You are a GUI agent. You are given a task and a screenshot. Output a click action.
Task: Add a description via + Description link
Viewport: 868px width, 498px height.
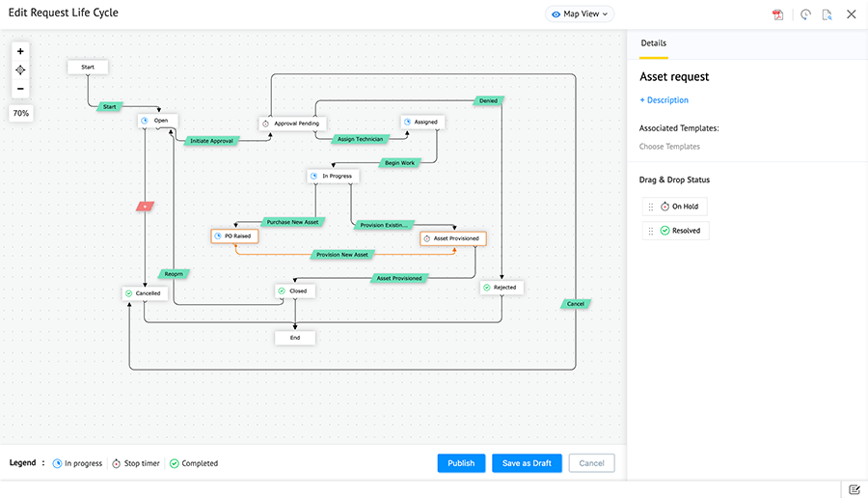tap(664, 100)
